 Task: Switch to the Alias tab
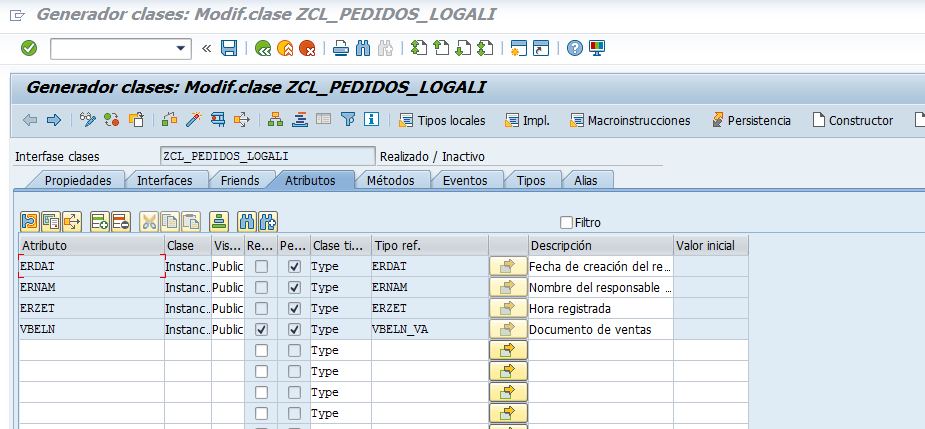click(x=586, y=181)
